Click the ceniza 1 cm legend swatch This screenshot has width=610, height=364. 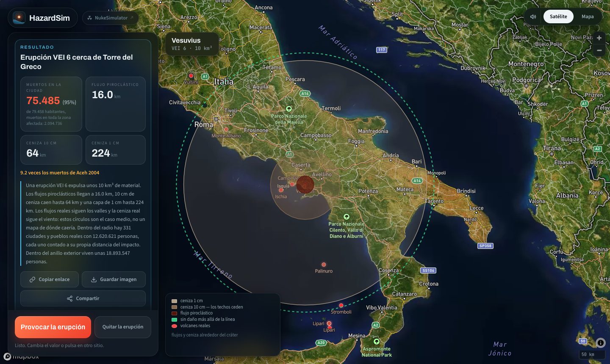point(174,301)
